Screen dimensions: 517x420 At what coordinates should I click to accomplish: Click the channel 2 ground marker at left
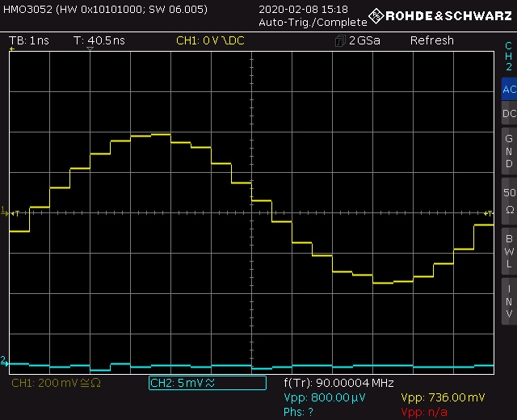click(4, 360)
